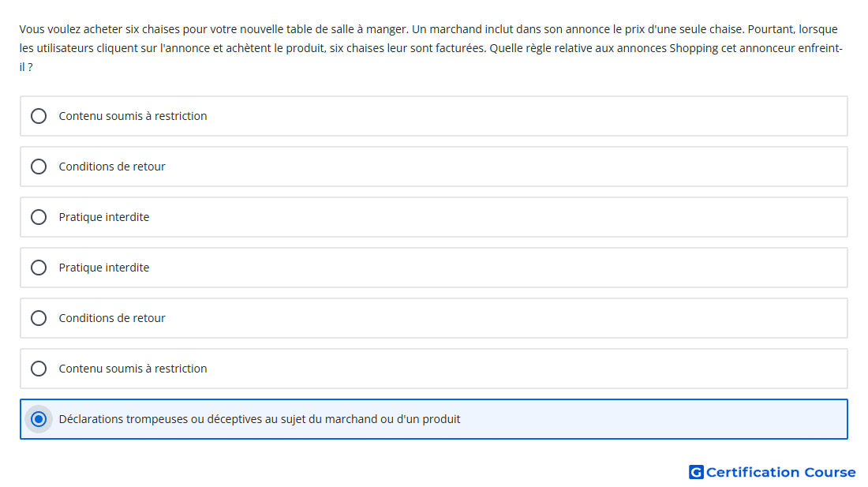
Task: Select the first 'Contenu soumis à restriction' radio button
Action: (x=39, y=116)
